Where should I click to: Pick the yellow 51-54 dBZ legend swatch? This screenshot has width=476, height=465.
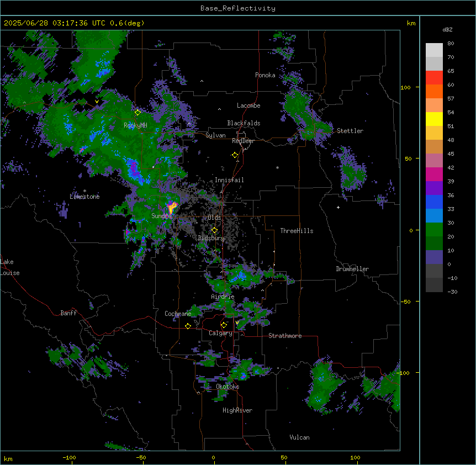[x=434, y=119]
